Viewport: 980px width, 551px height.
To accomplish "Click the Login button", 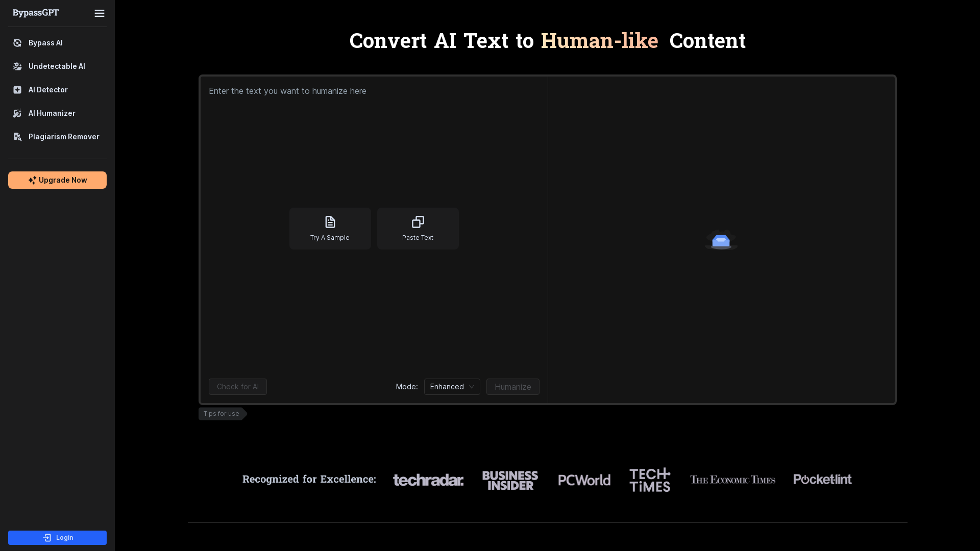I will point(57,538).
